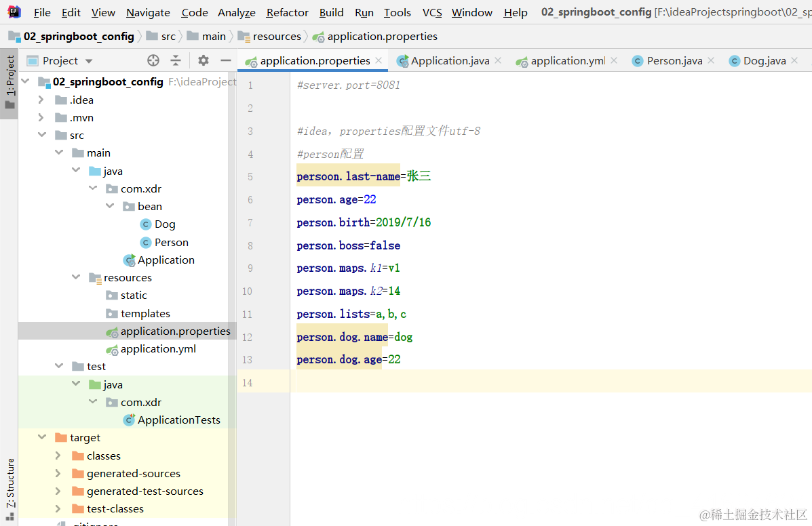Screen dimensions: 812x526
Task: Place cursor on empty line 14
Action: click(x=551, y=382)
